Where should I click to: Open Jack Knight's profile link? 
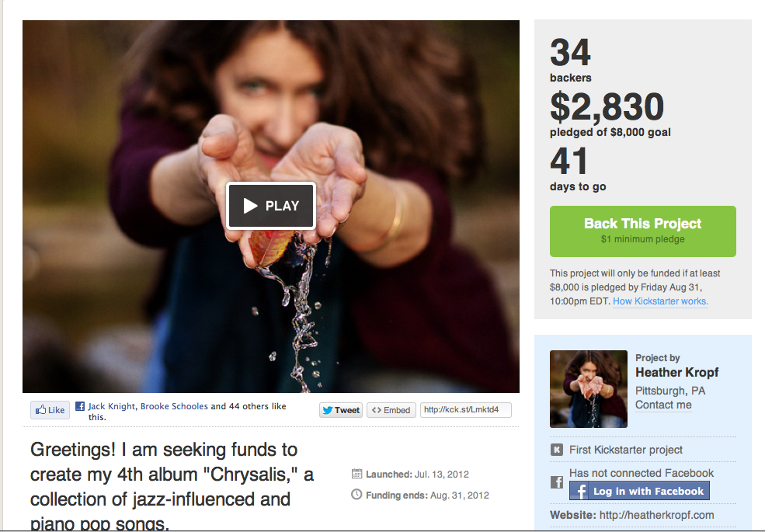click(112, 406)
